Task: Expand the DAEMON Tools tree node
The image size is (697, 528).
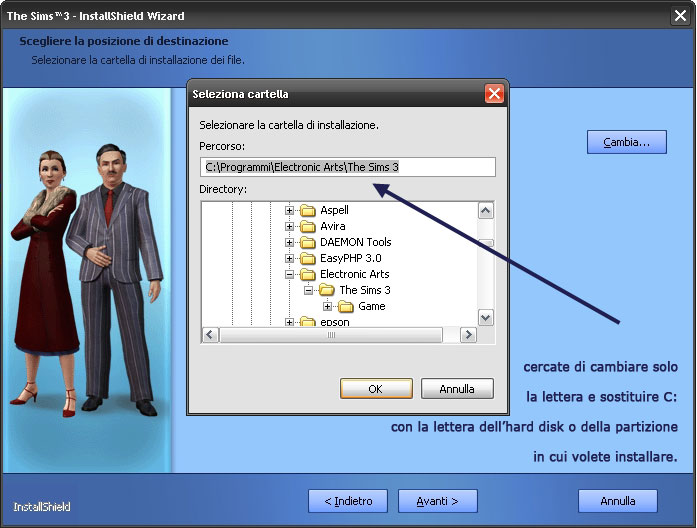Action: [289, 242]
